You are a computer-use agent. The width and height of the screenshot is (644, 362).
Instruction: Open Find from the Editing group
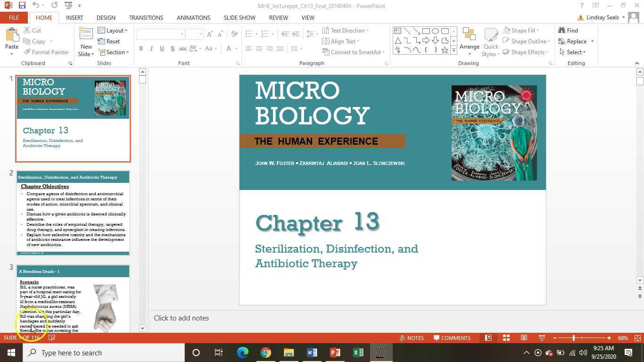click(569, 30)
